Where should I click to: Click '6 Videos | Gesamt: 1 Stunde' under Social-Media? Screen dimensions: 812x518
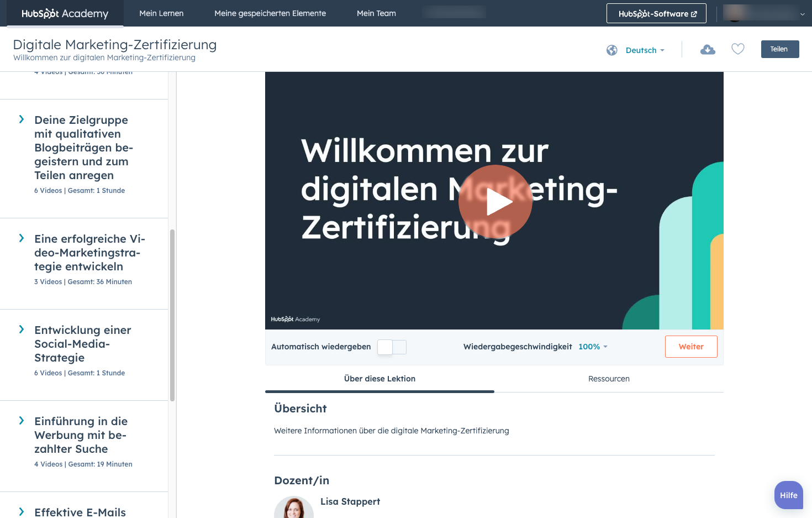coord(80,373)
